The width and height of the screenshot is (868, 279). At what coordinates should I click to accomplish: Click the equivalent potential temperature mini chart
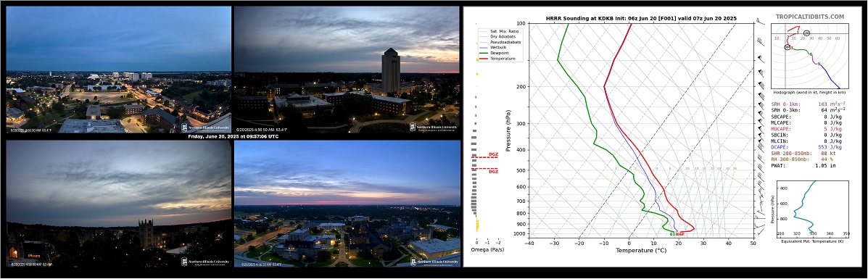click(x=811, y=208)
